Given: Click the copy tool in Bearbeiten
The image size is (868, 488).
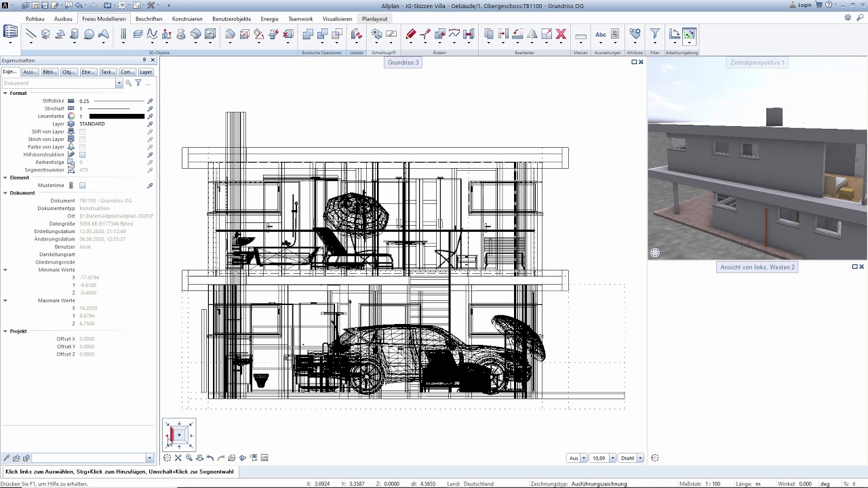Looking at the screenshot, I should coord(488,34).
